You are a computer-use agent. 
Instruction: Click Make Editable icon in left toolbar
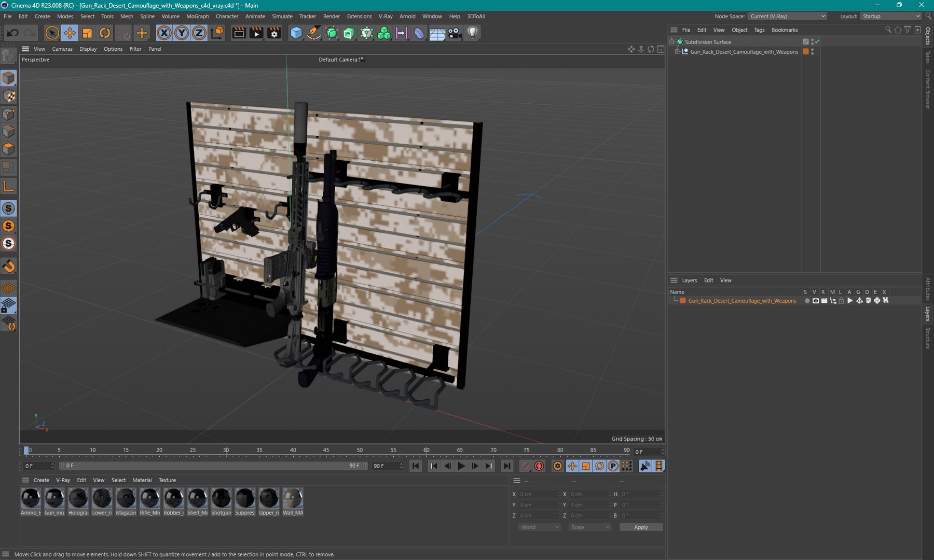(x=9, y=55)
